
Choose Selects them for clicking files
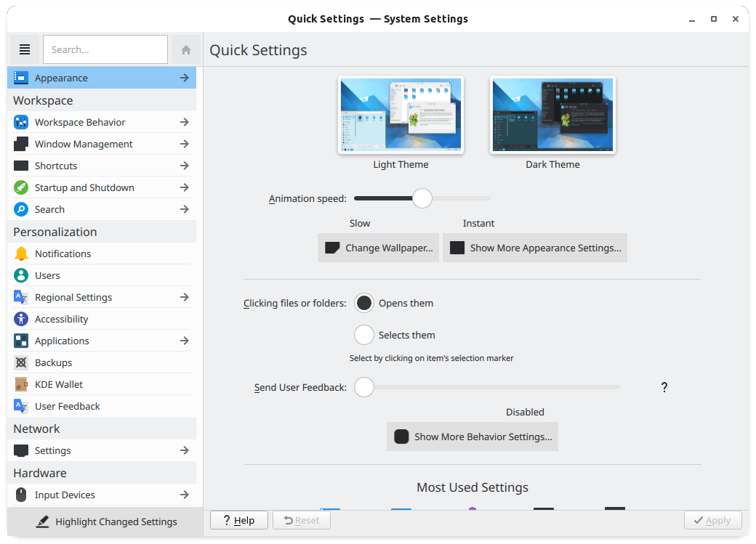[x=364, y=335]
